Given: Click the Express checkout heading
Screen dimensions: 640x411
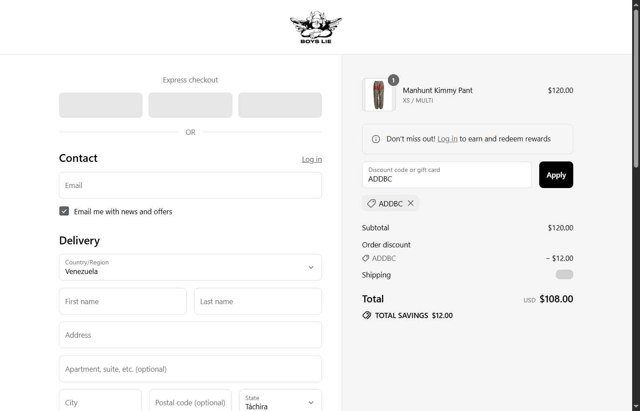Looking at the screenshot, I should point(190,80).
